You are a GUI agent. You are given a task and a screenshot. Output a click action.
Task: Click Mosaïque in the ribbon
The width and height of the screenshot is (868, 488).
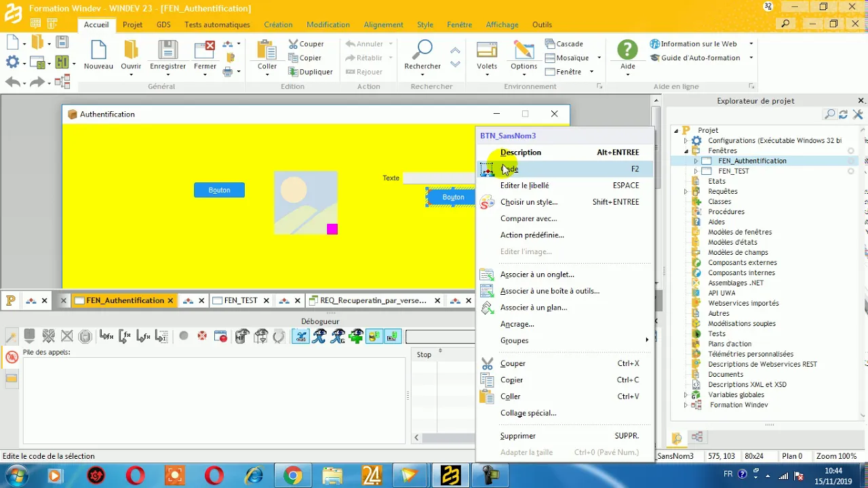pyautogui.click(x=568, y=58)
